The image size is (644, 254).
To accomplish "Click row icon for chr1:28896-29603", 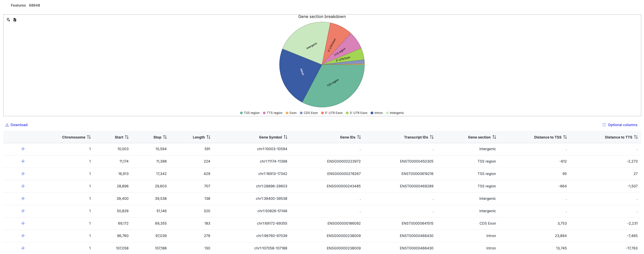I will (x=23, y=186).
